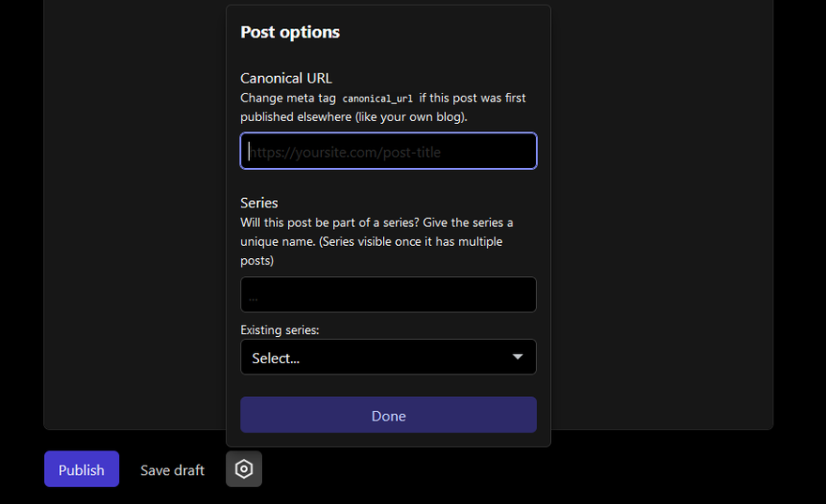Screen dimensions: 826x504
Task: Click 'Change meta tag' text
Action: pyautogui.click(x=288, y=99)
